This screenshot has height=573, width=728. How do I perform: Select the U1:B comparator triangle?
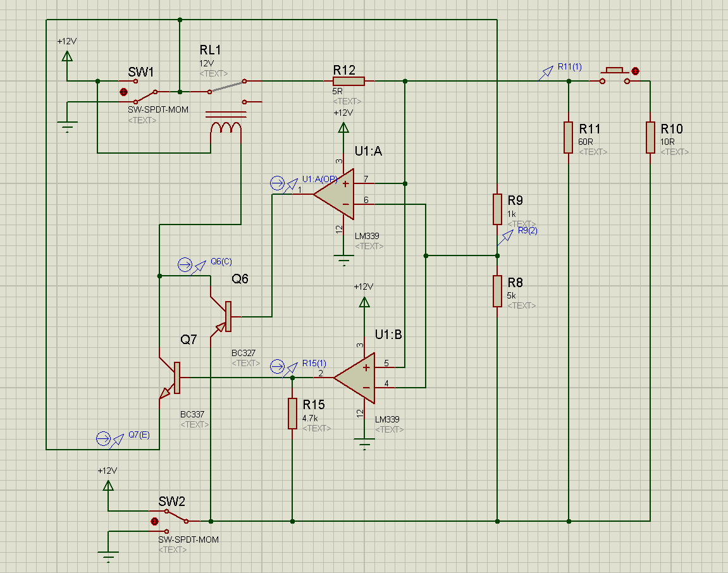coord(355,377)
